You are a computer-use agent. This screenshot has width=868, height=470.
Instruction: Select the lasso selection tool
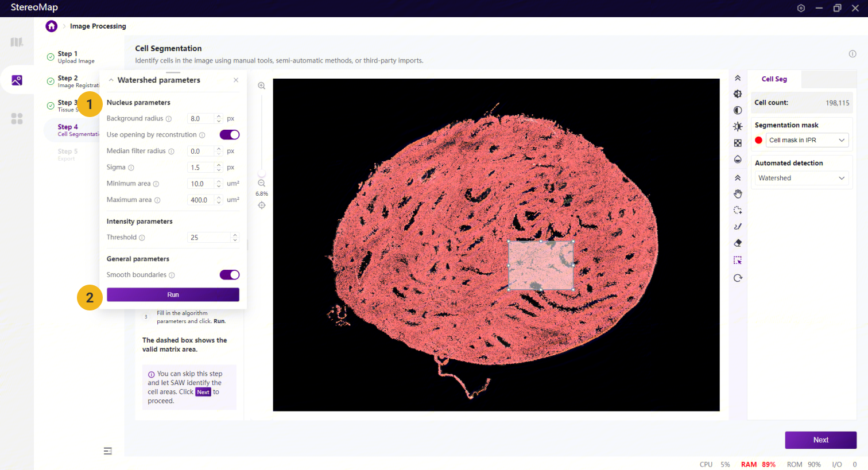coord(738,211)
